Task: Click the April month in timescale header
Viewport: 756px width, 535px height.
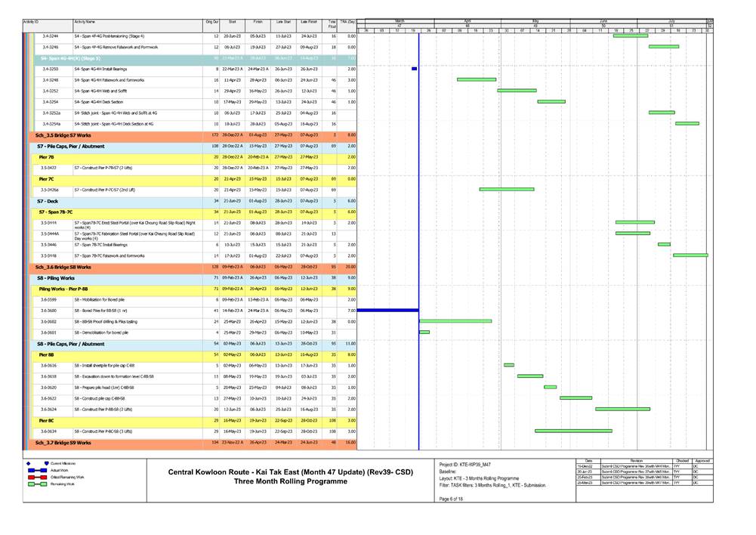Action: [467, 20]
